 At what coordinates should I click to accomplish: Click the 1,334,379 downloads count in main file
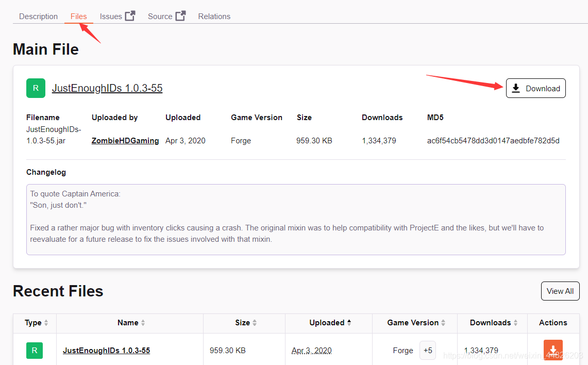point(379,141)
